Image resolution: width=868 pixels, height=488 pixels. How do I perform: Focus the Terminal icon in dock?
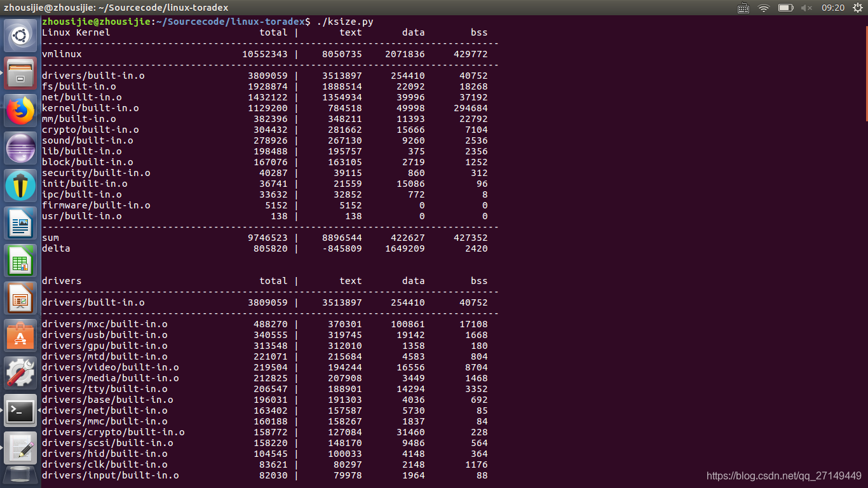(21, 410)
